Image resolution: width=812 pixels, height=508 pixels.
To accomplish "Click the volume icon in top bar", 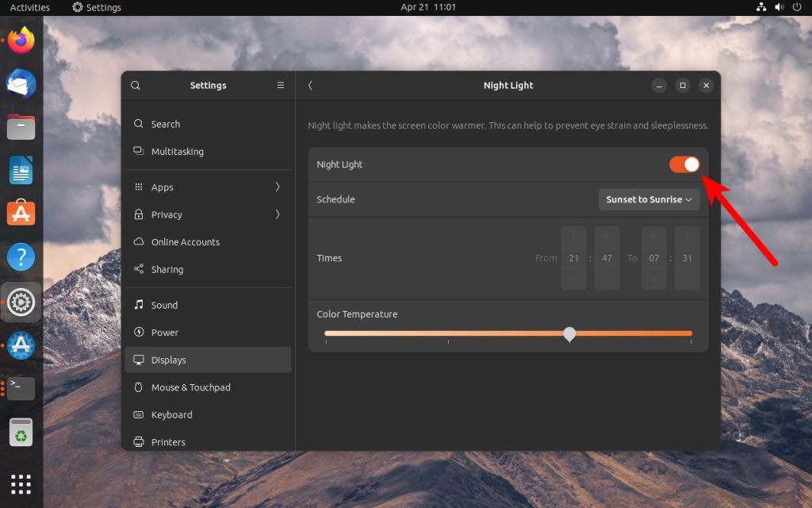I will (779, 7).
